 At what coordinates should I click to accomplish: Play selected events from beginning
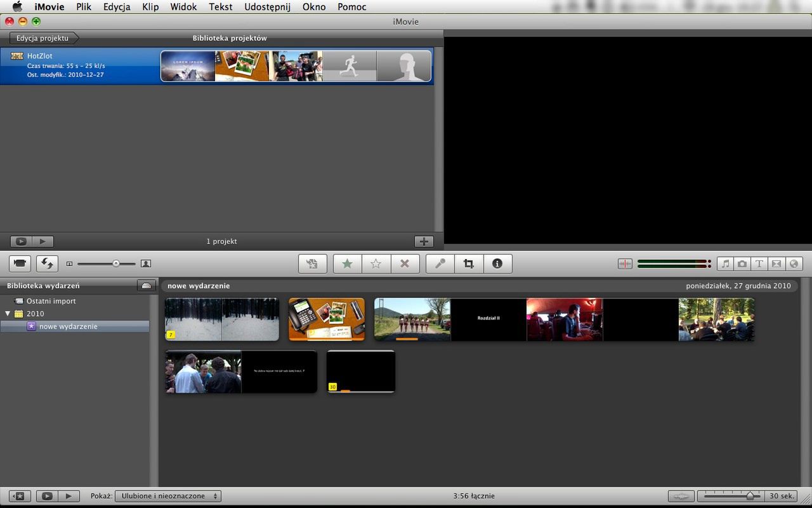[x=69, y=496]
